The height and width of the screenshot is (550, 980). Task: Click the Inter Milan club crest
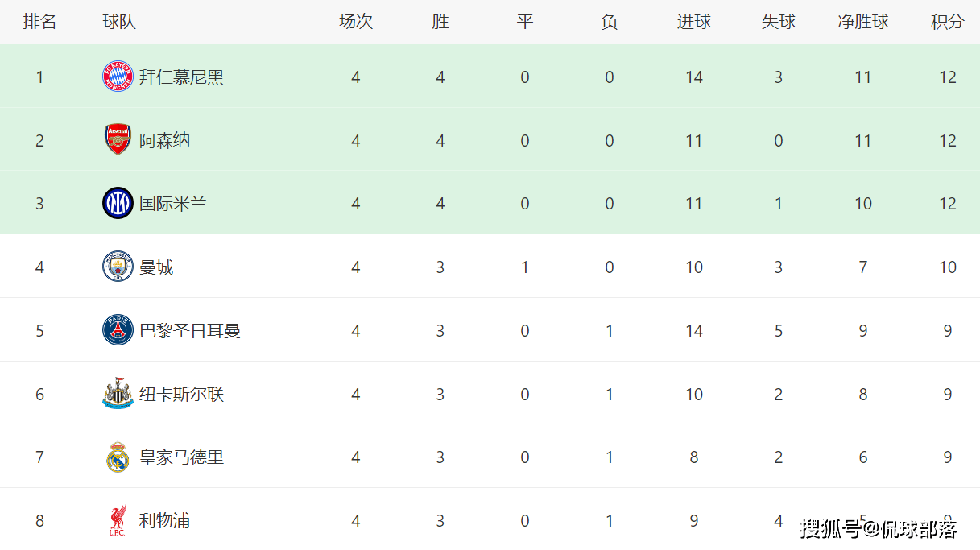[x=118, y=203]
